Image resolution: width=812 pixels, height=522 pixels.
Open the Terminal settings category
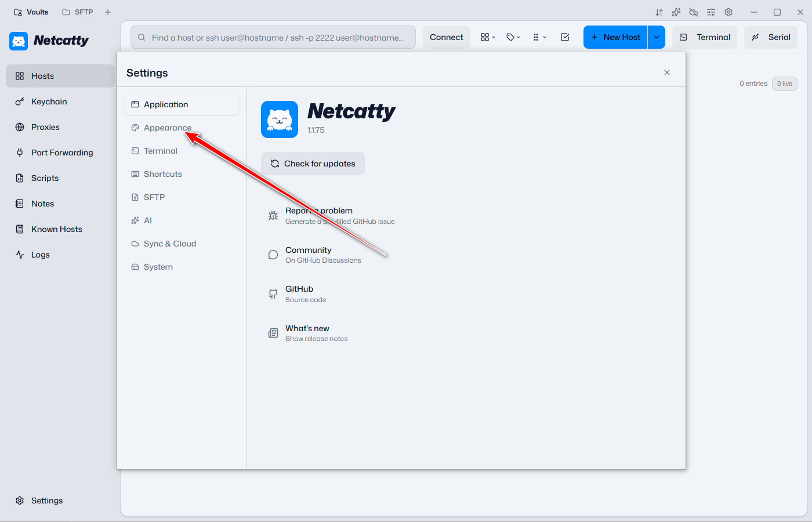[182, 151]
